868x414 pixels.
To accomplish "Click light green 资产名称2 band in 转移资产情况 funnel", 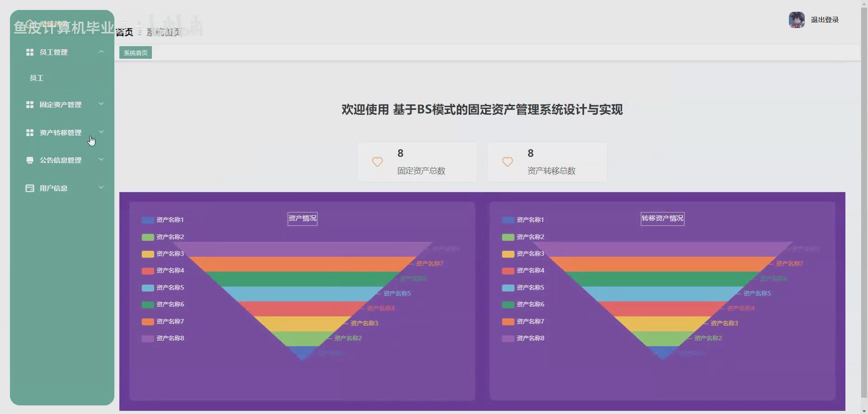I will 662,339.
